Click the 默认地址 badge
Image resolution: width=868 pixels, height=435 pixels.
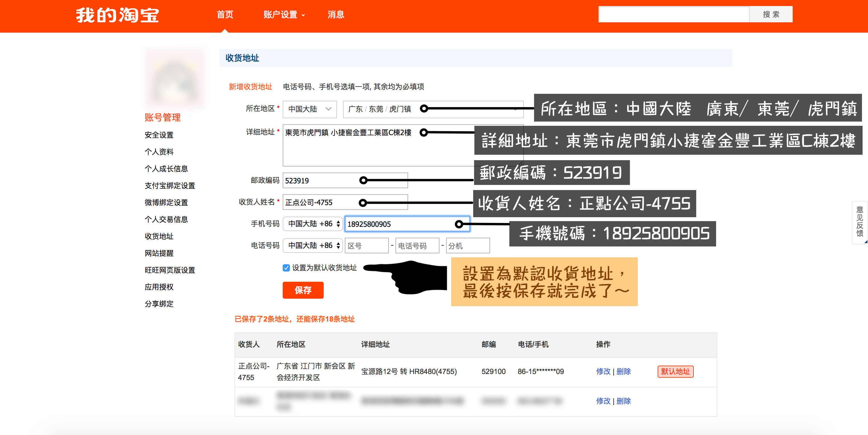pyautogui.click(x=675, y=372)
